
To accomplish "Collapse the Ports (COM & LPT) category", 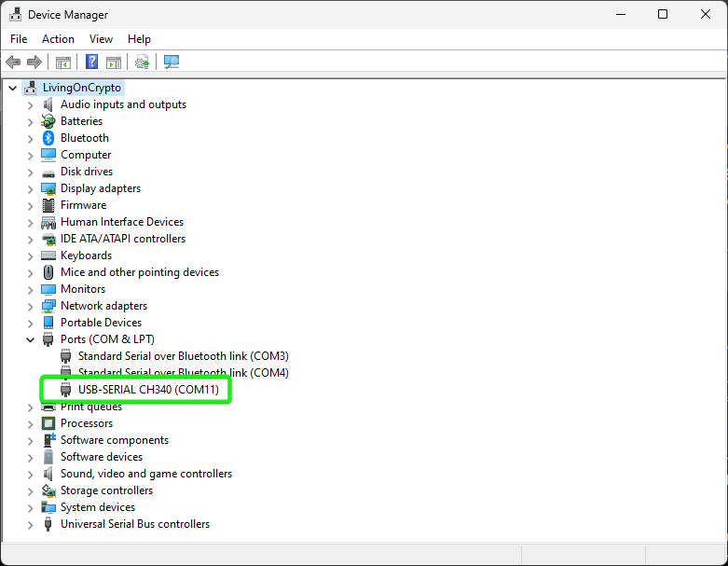I will (30, 339).
